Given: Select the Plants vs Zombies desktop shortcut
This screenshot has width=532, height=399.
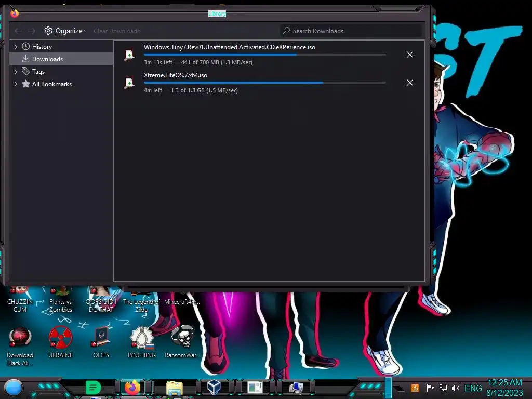Looking at the screenshot, I should pos(60,299).
